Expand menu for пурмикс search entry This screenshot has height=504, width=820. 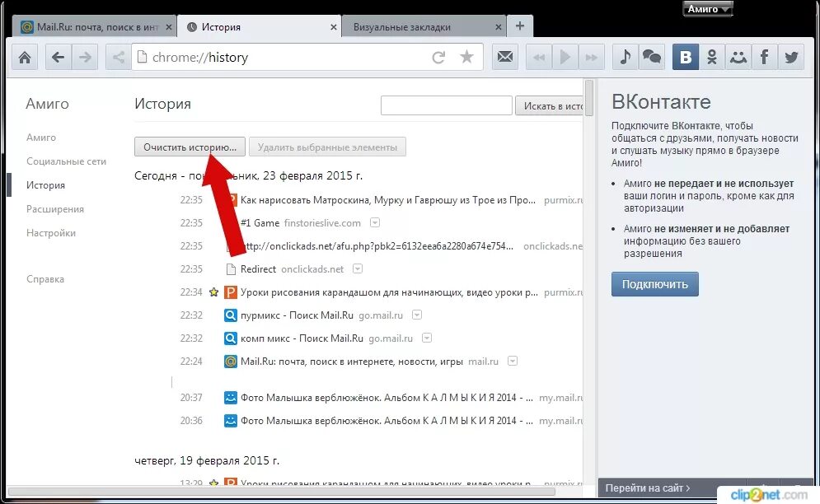[x=417, y=315]
